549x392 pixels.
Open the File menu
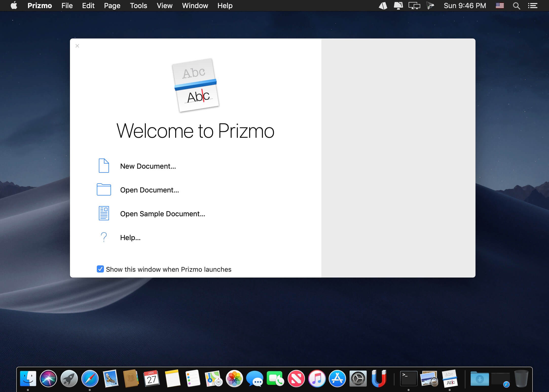[67, 6]
